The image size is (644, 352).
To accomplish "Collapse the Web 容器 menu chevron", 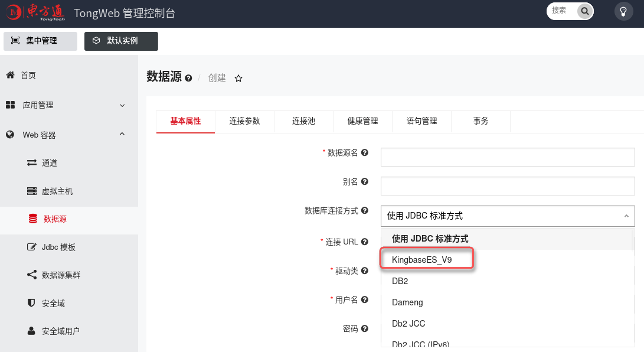I will tap(122, 134).
